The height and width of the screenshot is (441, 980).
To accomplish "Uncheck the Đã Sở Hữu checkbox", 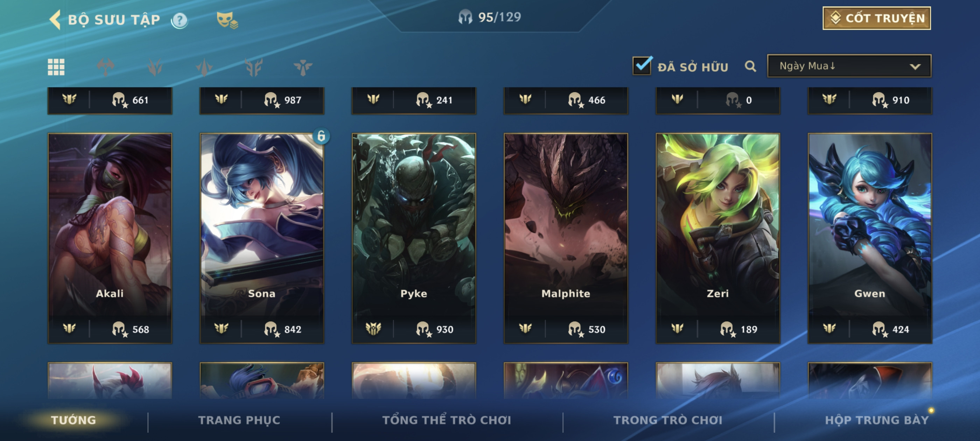I will 642,65.
